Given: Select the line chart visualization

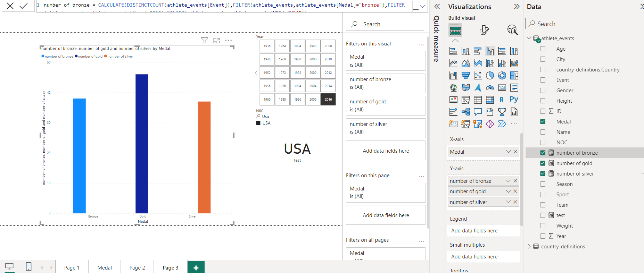Looking at the screenshot, I should coord(453,63).
